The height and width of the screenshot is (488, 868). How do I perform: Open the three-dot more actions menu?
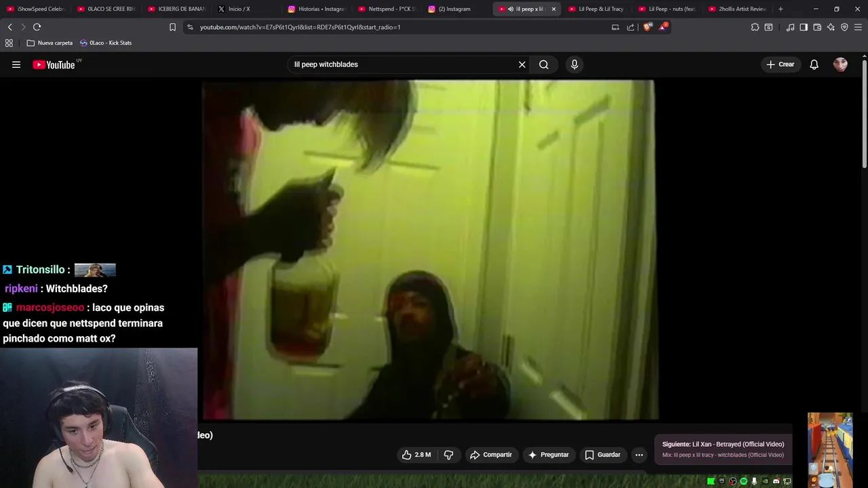(x=639, y=455)
